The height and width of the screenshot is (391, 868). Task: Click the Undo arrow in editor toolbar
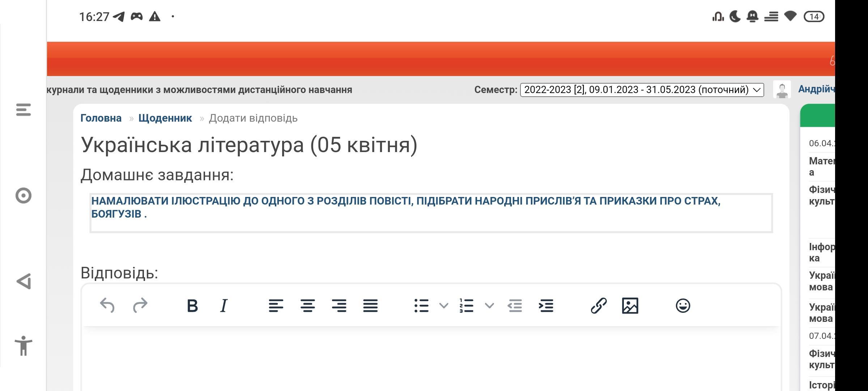click(107, 306)
